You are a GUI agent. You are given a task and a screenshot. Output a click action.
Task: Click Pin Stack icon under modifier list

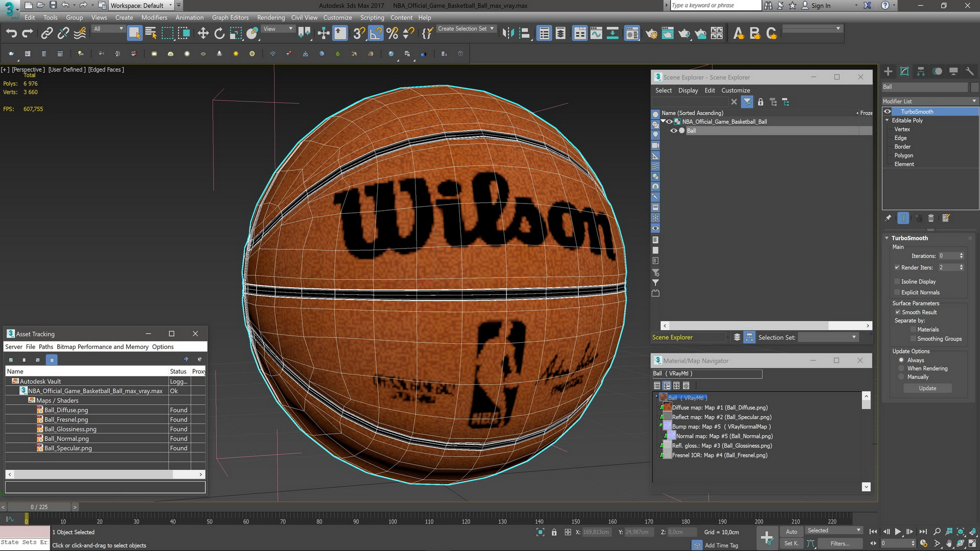[888, 218]
